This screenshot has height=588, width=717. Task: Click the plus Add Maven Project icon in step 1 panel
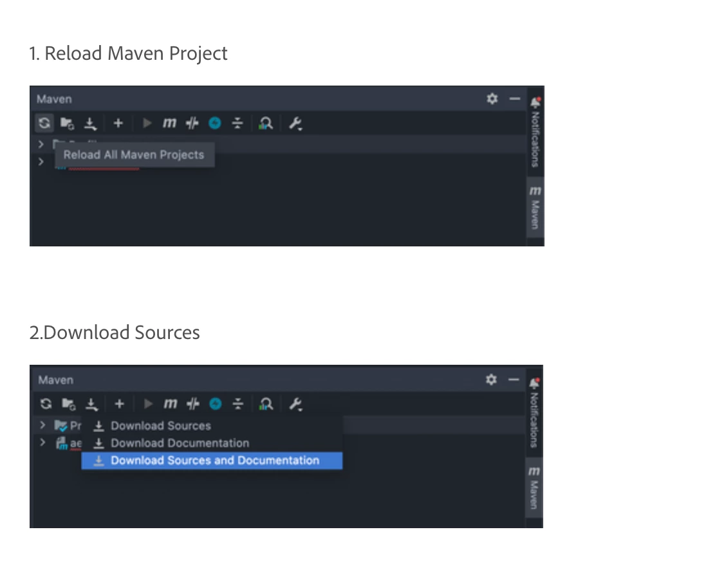(118, 123)
